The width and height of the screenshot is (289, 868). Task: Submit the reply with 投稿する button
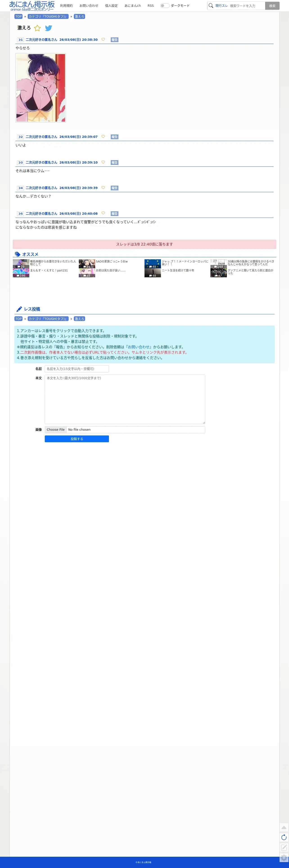[x=77, y=439]
